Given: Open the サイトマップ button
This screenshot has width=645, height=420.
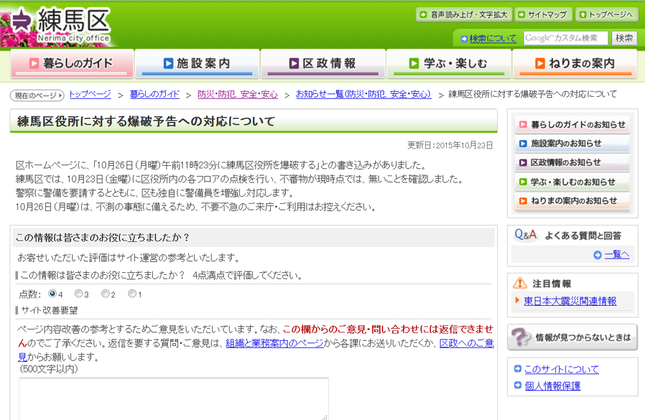Looking at the screenshot, I should [546, 15].
